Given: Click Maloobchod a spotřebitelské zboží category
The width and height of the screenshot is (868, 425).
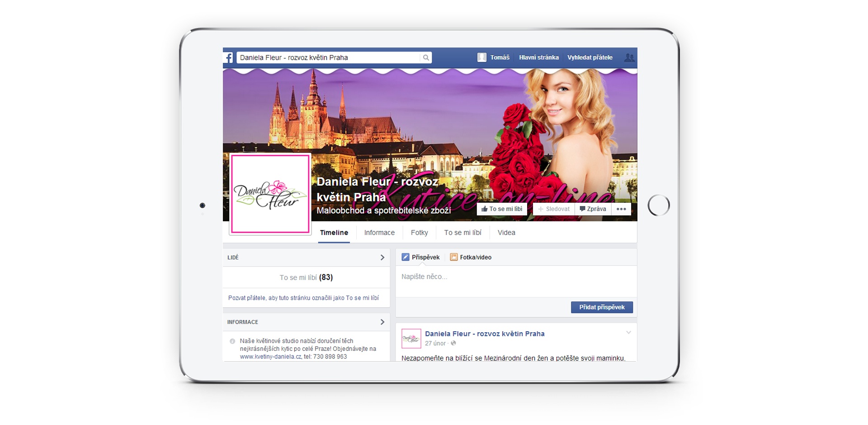Looking at the screenshot, I should pyautogui.click(x=384, y=210).
